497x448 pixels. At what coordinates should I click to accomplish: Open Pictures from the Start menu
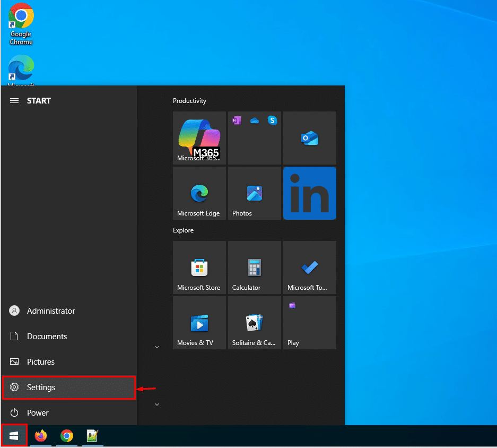point(69,361)
